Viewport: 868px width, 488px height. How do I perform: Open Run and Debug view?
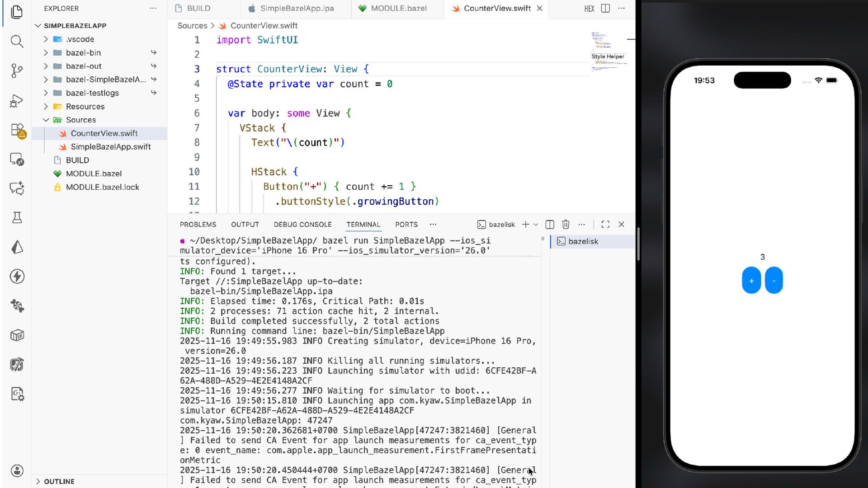pos(17,101)
